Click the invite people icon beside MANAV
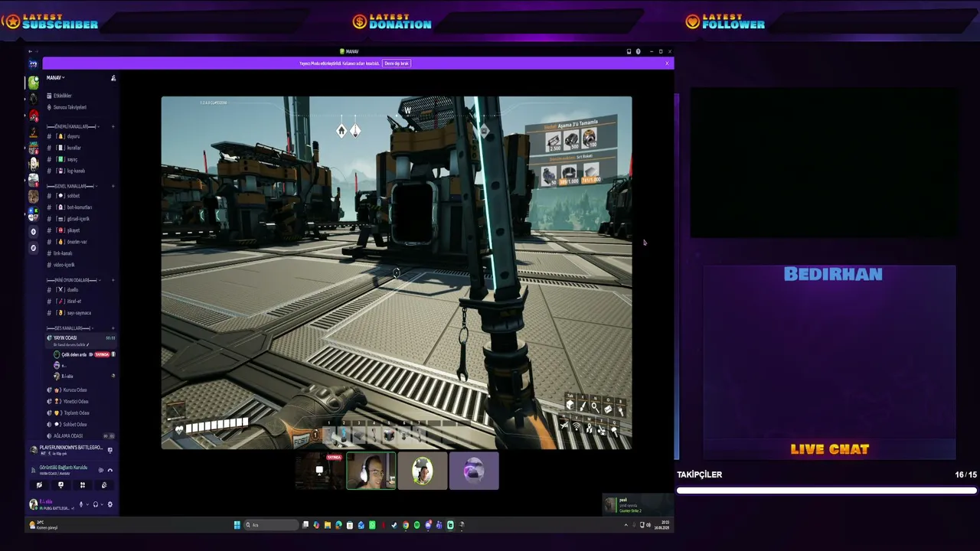The width and height of the screenshot is (980, 551). (113, 78)
